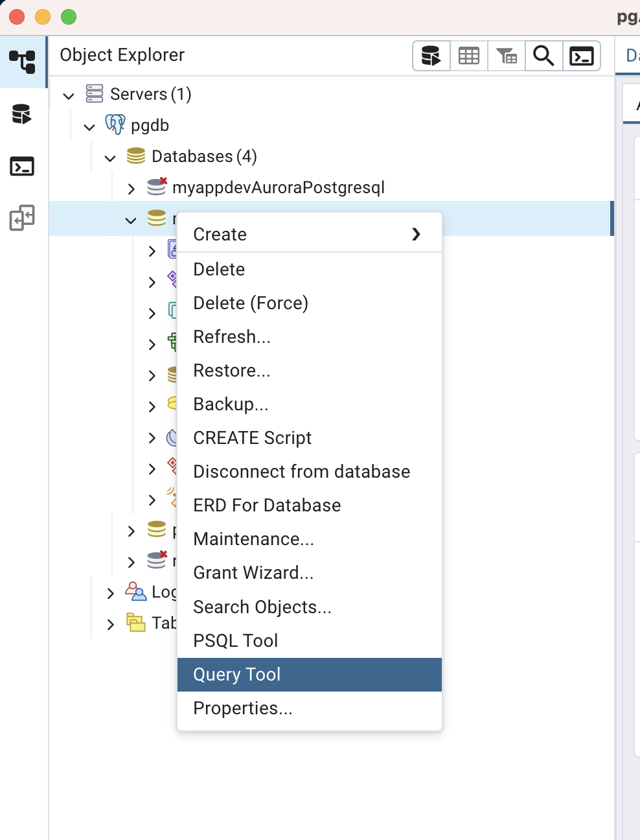
Task: Open ERD For Database
Action: click(310, 505)
